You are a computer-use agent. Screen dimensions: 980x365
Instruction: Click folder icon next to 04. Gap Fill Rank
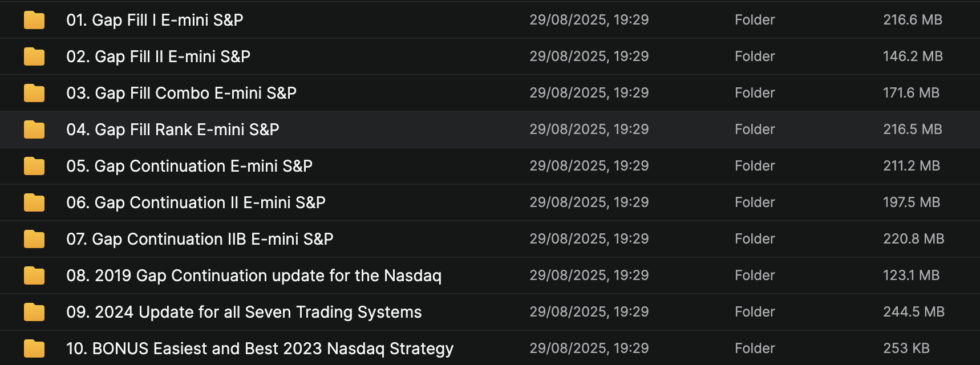[x=34, y=129]
